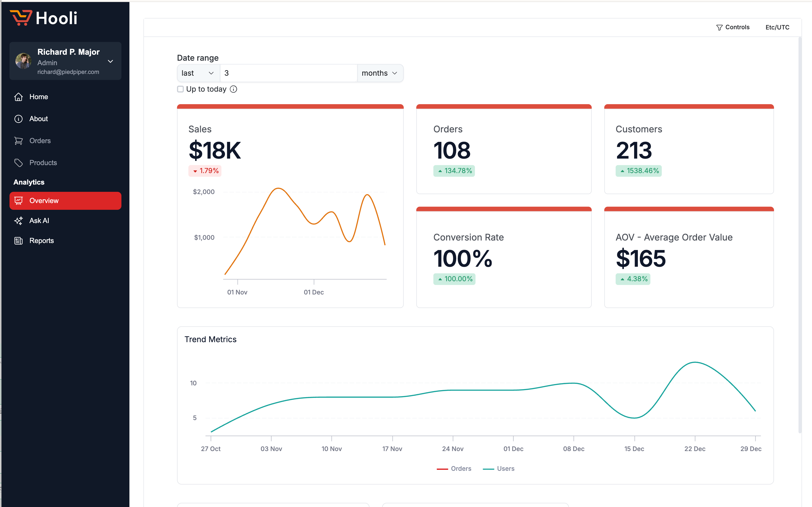
Task: Select the Products tag icon
Action: (18, 163)
